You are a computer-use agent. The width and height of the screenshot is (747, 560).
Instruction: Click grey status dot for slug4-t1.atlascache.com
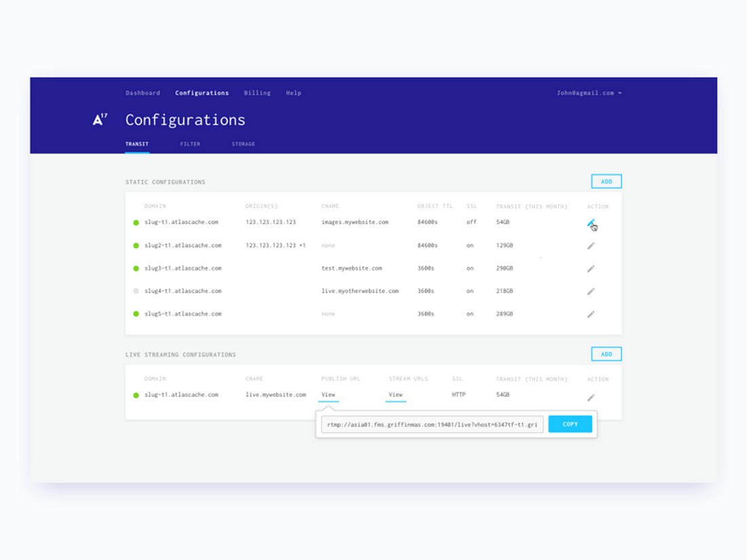[x=136, y=291]
